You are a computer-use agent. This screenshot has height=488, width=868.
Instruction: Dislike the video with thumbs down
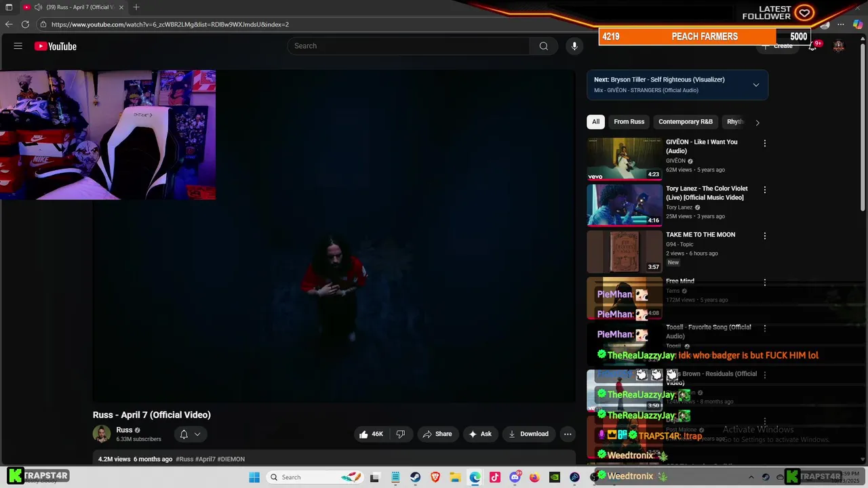[x=401, y=434]
